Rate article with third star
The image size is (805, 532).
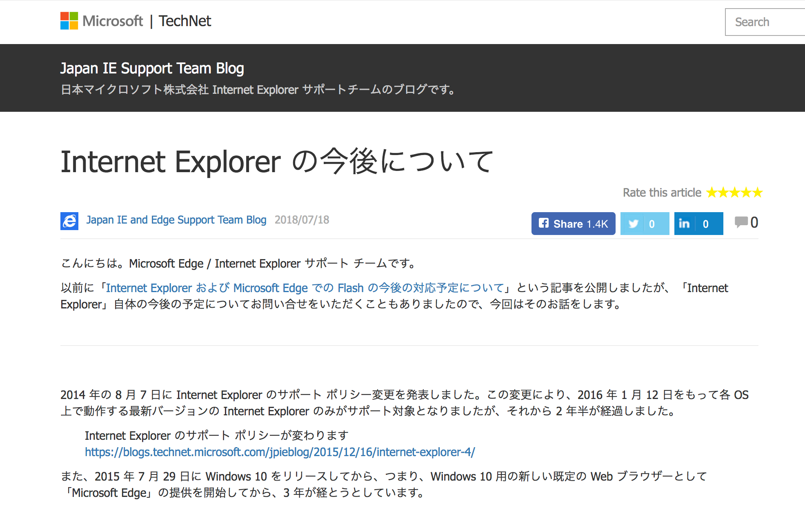735,192
